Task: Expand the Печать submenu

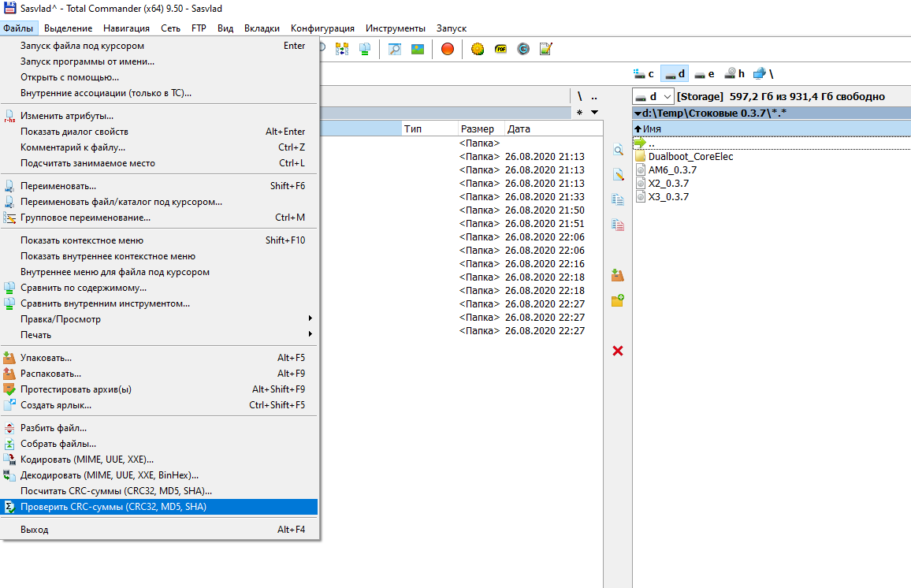Action: click(x=159, y=335)
